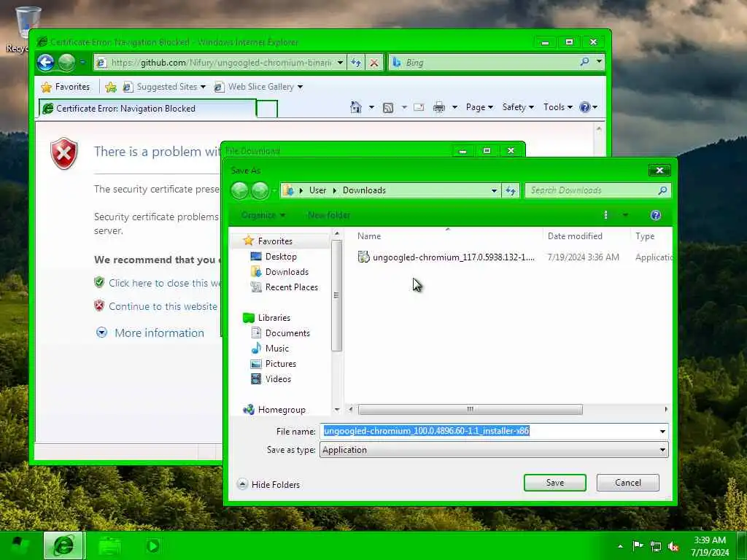This screenshot has width=747, height=560.
Task: Click 'Click here to close this webpage' link
Action: click(x=165, y=284)
